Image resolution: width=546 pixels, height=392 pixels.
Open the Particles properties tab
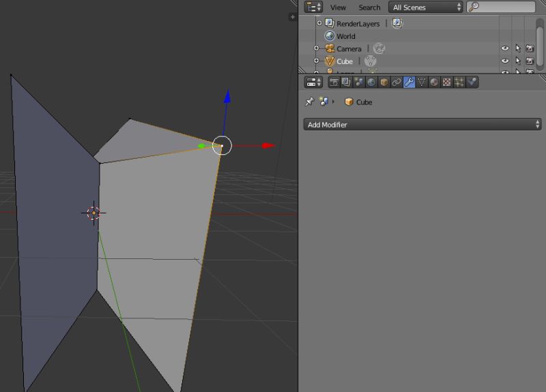pyautogui.click(x=459, y=82)
